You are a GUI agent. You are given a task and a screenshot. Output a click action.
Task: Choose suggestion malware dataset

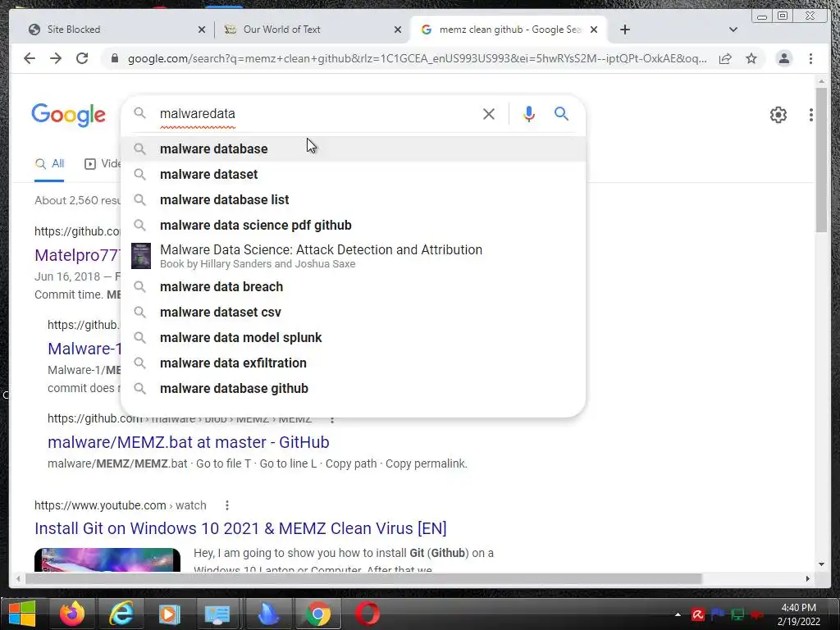354,174
